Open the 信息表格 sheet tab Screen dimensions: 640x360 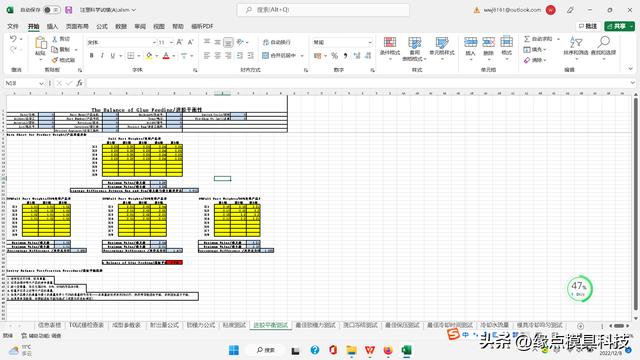tap(49, 325)
